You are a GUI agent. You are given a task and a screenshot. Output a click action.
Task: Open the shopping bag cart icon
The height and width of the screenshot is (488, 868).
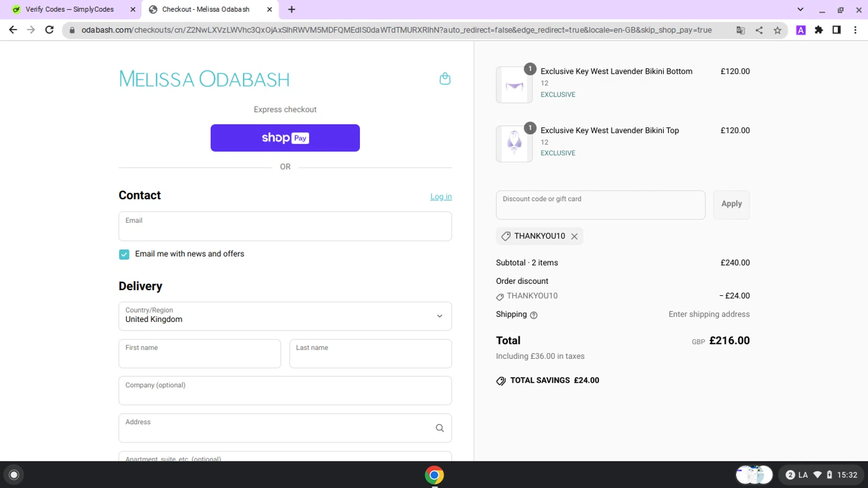[x=444, y=79]
